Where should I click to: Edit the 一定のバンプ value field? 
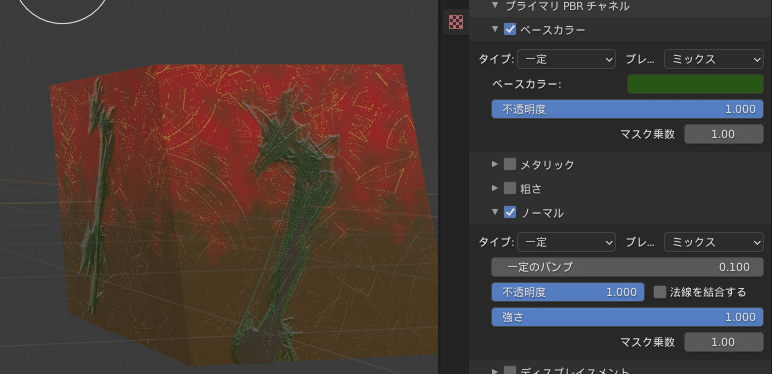(627, 267)
